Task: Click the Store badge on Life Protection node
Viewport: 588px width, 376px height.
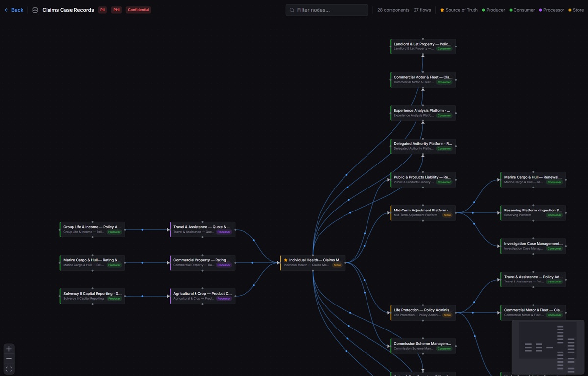Action: (x=447, y=315)
